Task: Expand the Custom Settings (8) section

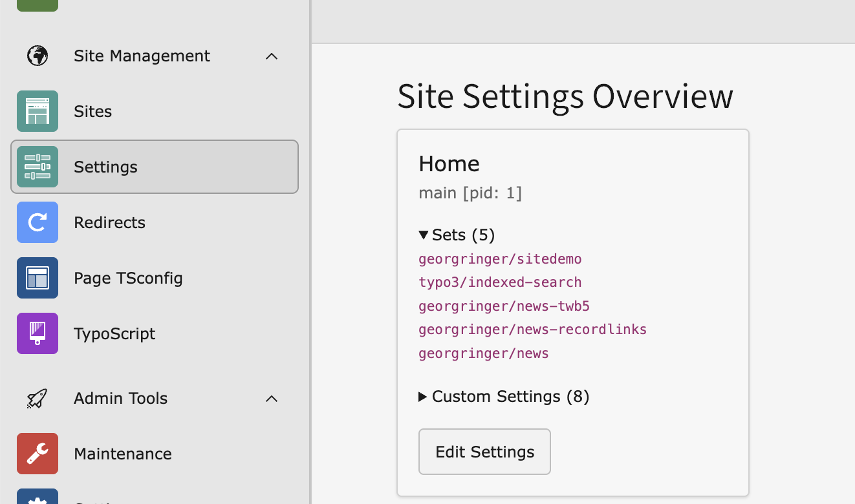Action: [504, 397]
